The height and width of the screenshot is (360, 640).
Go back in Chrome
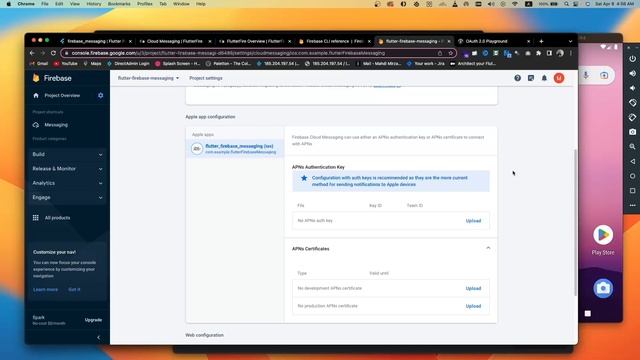pyautogui.click(x=32, y=53)
